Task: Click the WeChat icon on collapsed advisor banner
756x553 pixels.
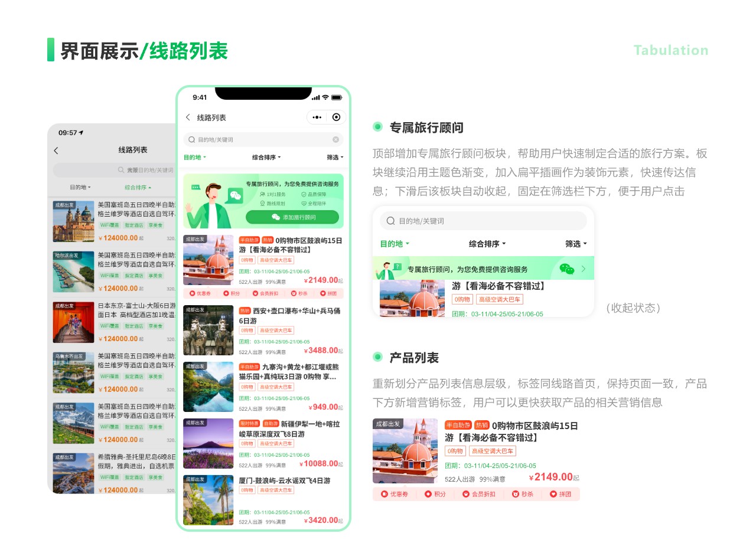Action: click(566, 269)
